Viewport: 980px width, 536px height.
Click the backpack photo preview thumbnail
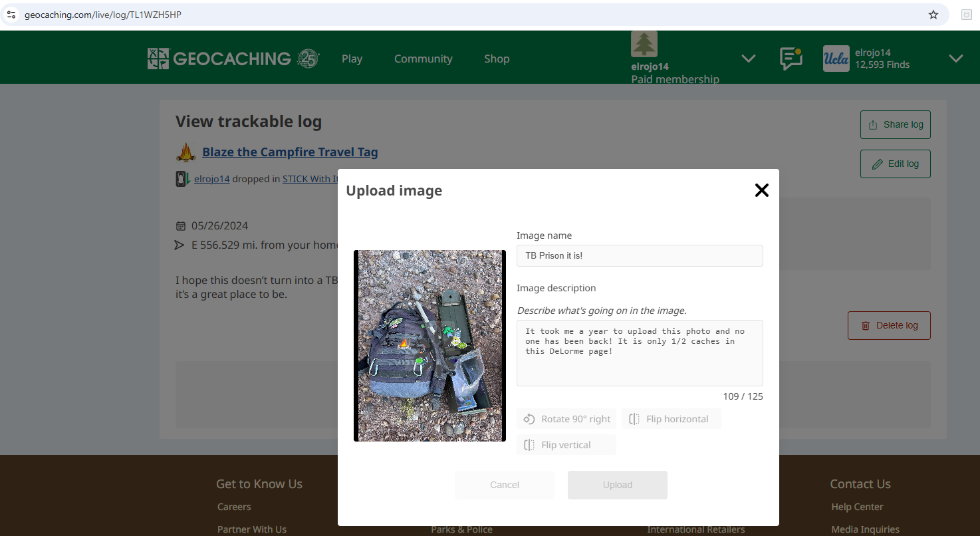429,346
